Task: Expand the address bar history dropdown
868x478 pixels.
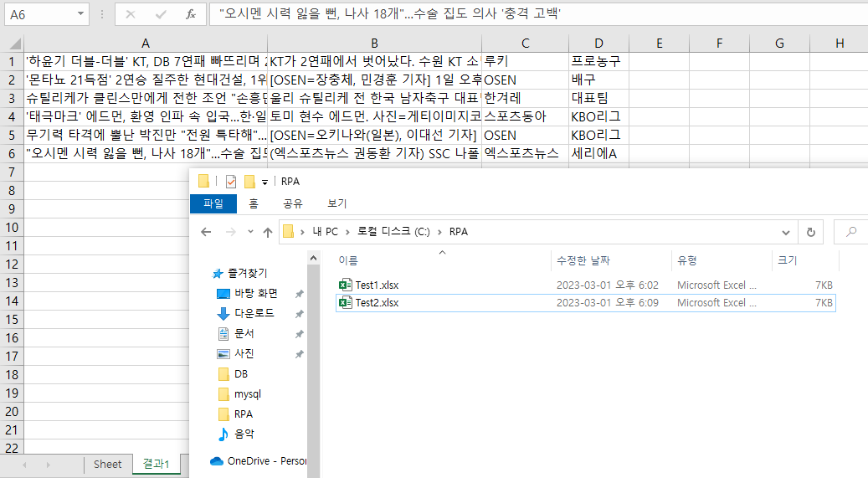Action: (785, 232)
